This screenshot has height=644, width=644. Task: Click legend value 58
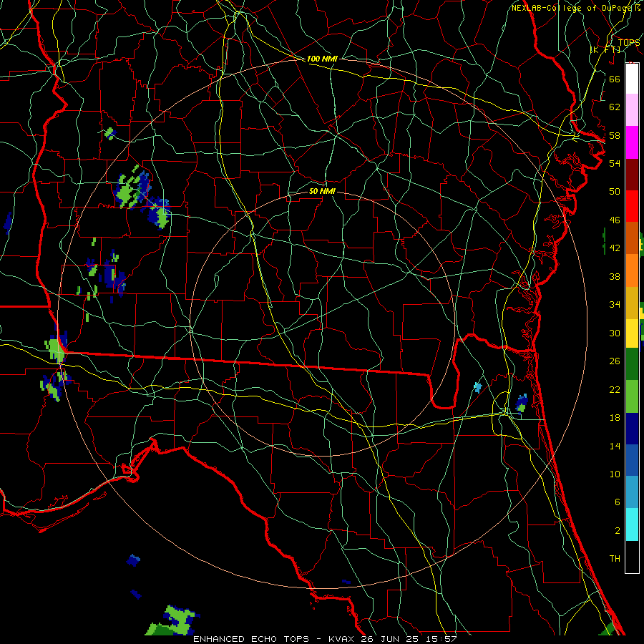615,135
